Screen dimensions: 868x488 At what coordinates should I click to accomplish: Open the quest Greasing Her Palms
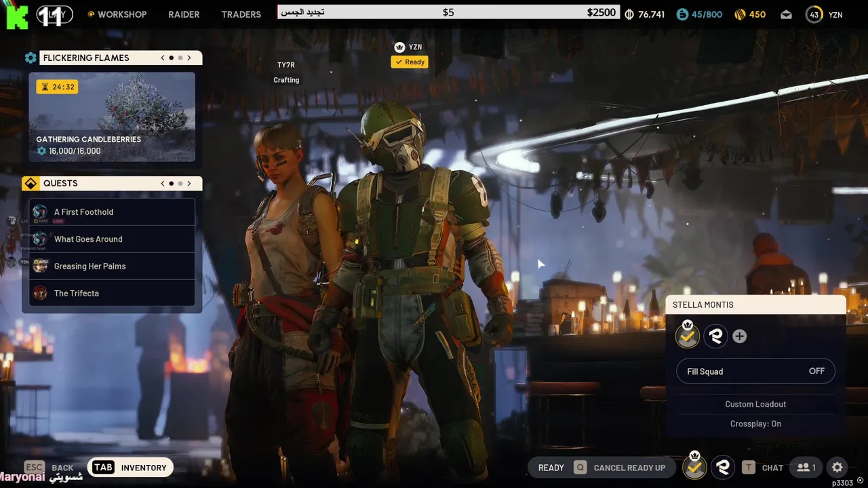point(112,266)
